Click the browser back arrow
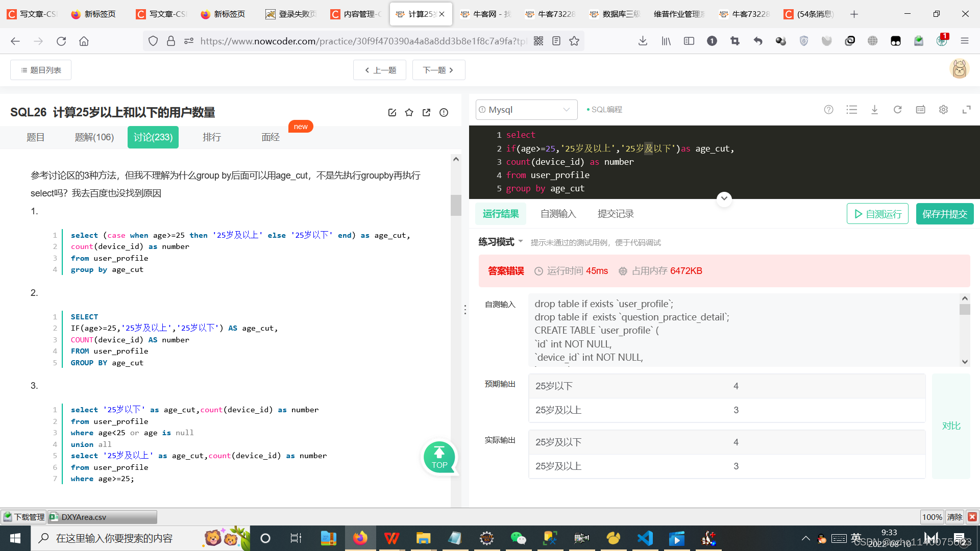Screen dimensions: 980x551 (x=15, y=41)
